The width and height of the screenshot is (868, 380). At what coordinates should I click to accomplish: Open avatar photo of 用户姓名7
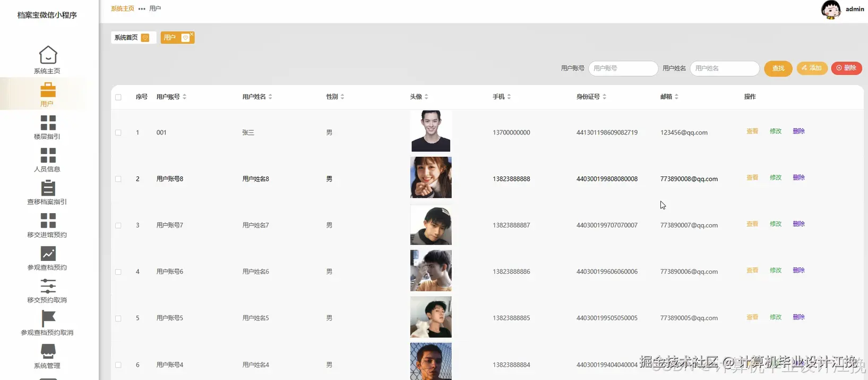click(x=431, y=224)
